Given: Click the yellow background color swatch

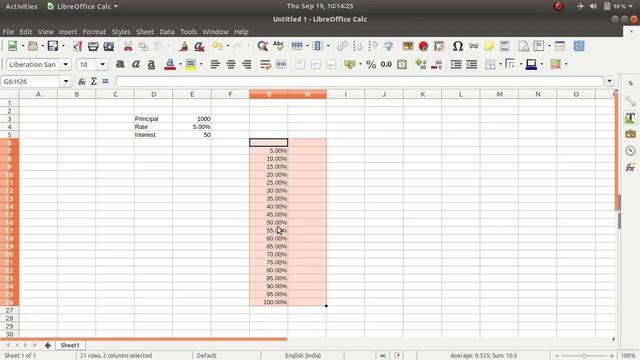Looking at the screenshot, I should click(x=191, y=64).
